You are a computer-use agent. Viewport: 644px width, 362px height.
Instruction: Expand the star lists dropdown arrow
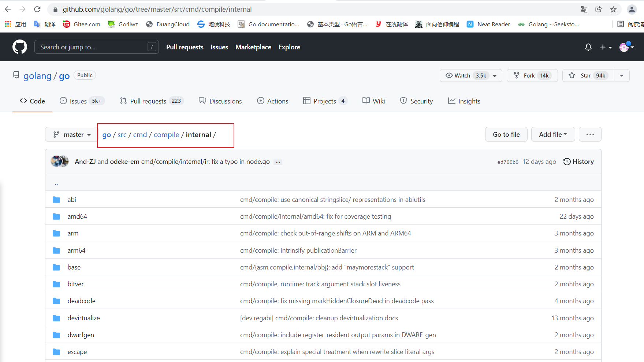click(x=621, y=76)
